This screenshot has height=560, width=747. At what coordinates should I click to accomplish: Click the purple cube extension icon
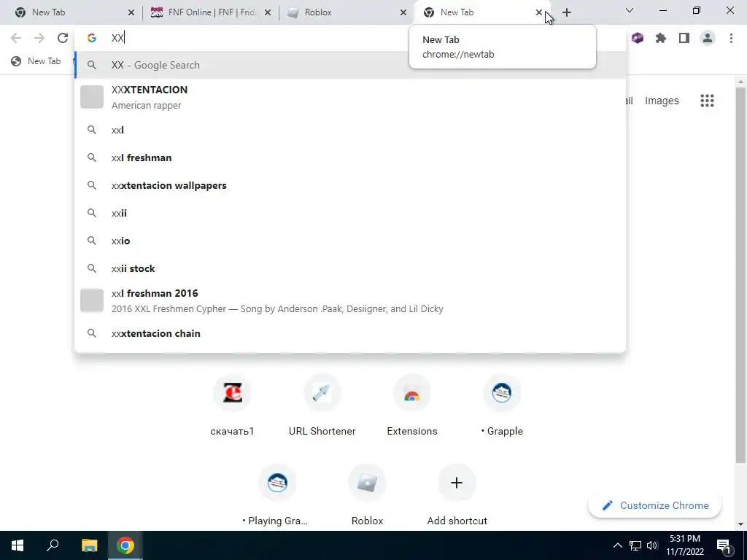point(638,38)
